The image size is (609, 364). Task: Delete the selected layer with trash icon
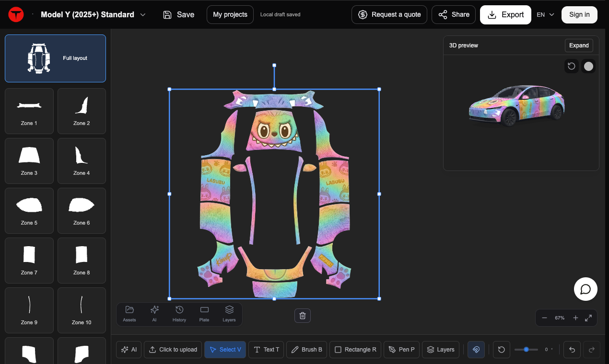click(x=303, y=315)
